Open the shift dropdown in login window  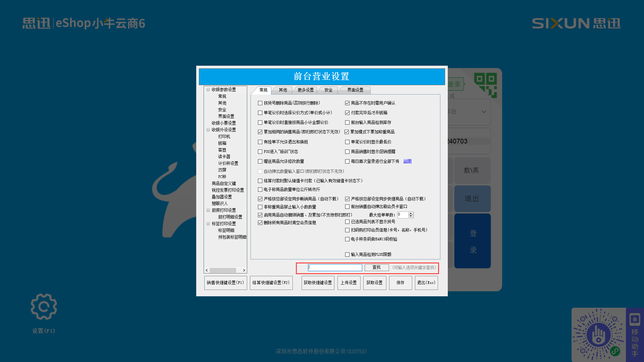click(484, 112)
